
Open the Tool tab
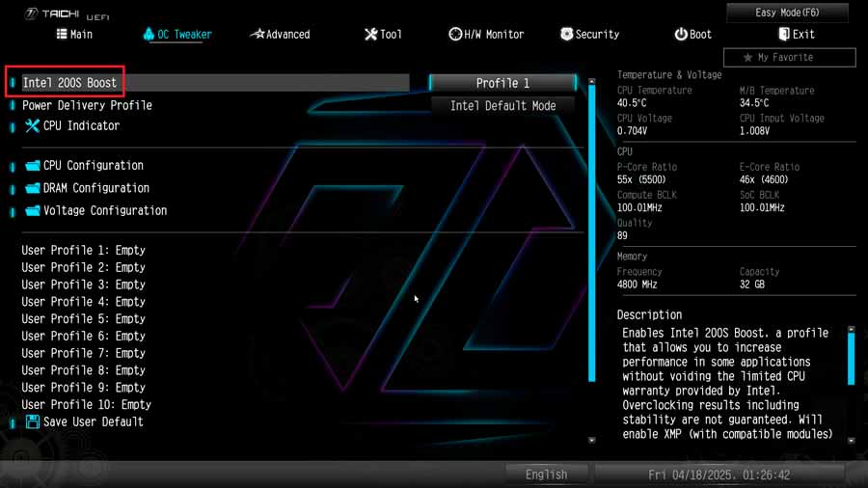383,34
